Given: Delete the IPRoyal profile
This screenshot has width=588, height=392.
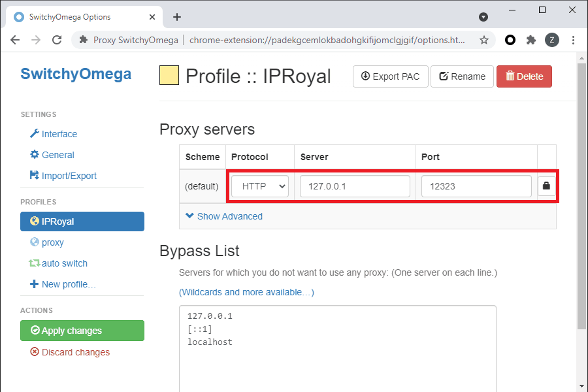Looking at the screenshot, I should point(524,76).
